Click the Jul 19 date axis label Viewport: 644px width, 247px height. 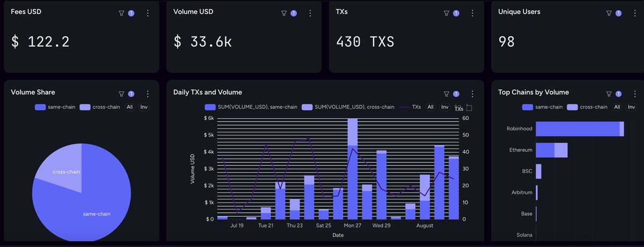pos(237,226)
